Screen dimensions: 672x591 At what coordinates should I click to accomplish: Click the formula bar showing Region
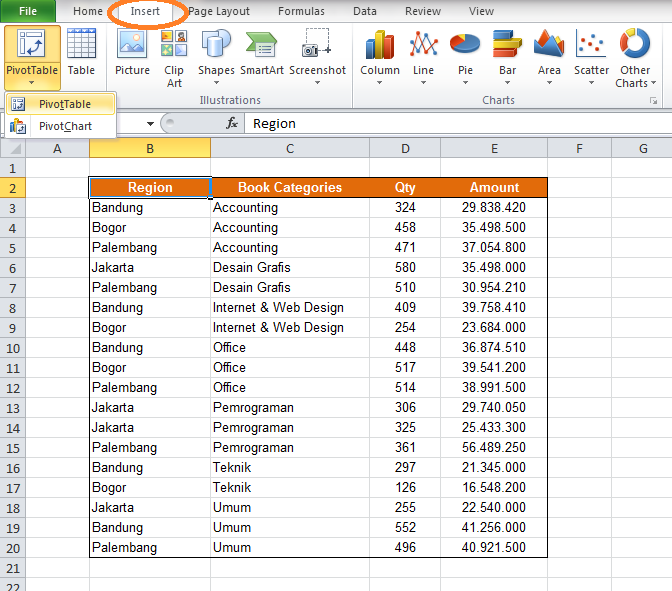tap(458, 123)
